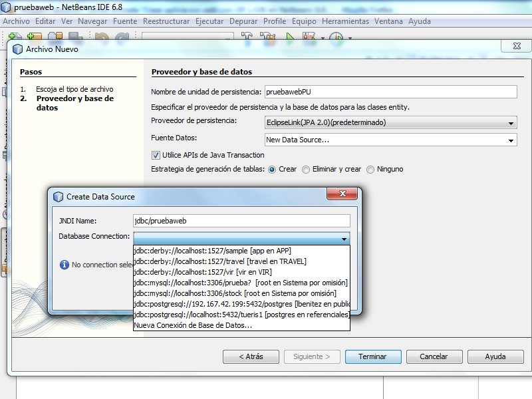Click the Undo toolbar icon
532x399 pixels.
tap(102, 37)
